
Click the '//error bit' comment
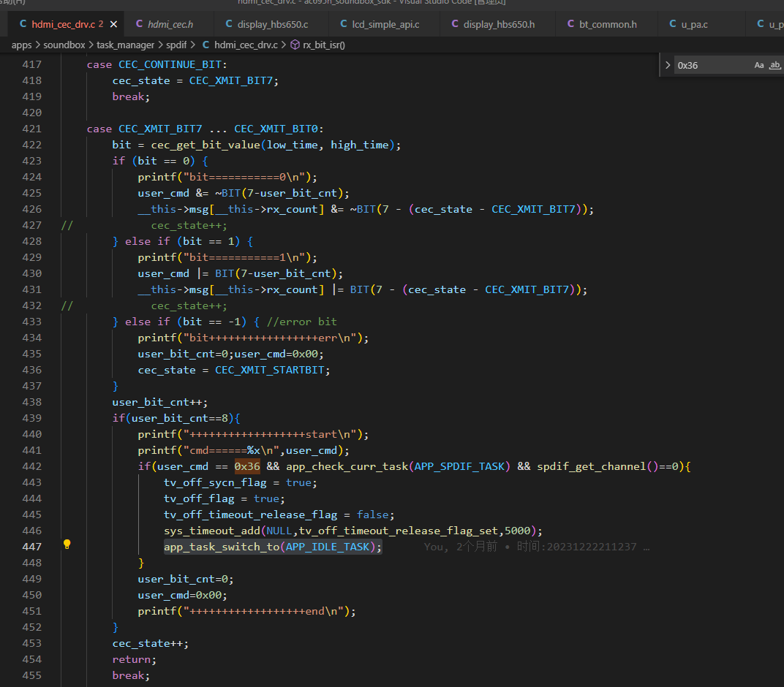pos(302,322)
